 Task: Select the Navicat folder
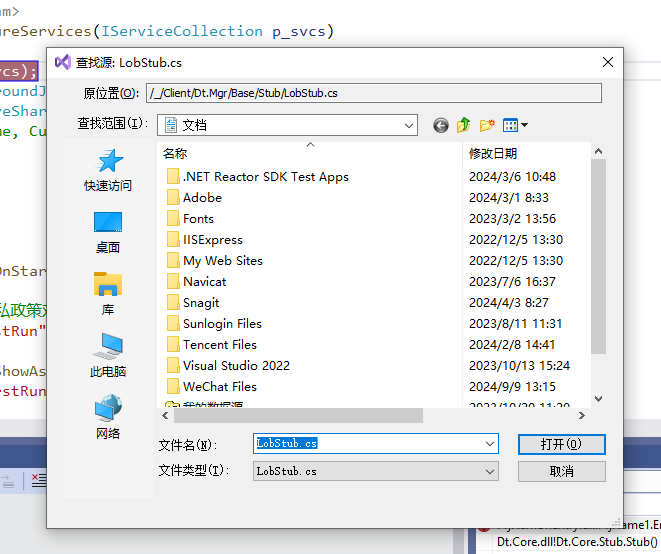[x=204, y=281]
